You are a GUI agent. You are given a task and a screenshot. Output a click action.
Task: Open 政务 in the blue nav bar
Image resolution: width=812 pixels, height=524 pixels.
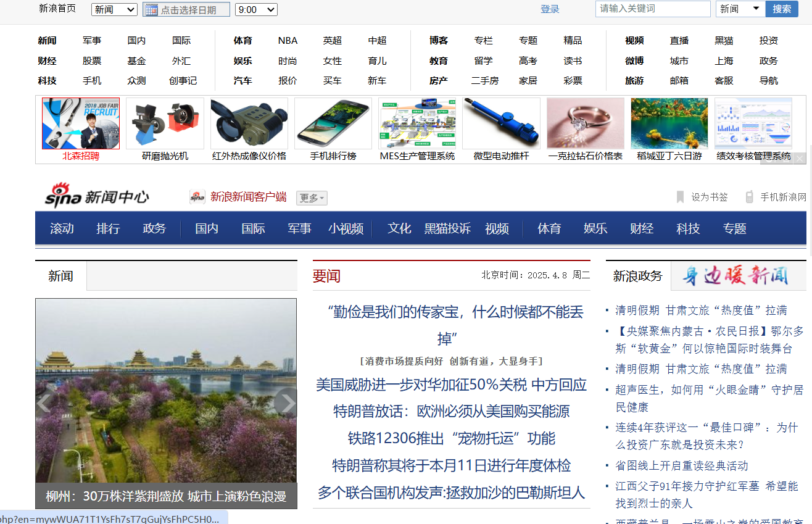pyautogui.click(x=154, y=228)
